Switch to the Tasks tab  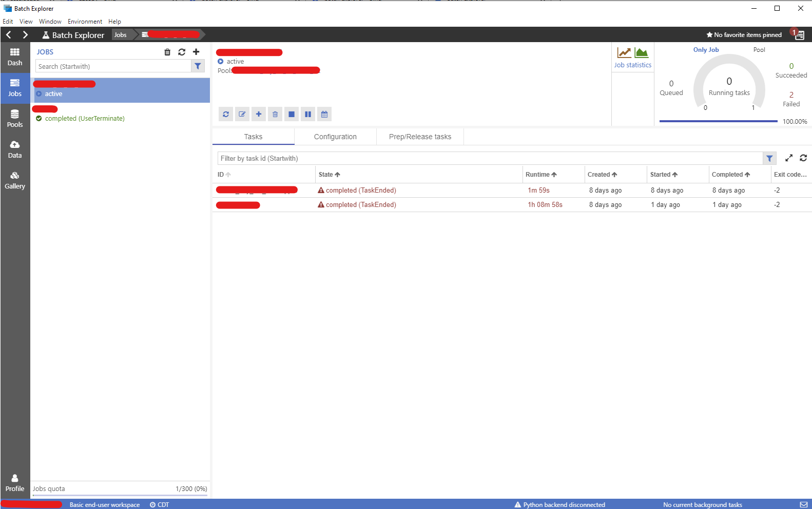tap(253, 137)
